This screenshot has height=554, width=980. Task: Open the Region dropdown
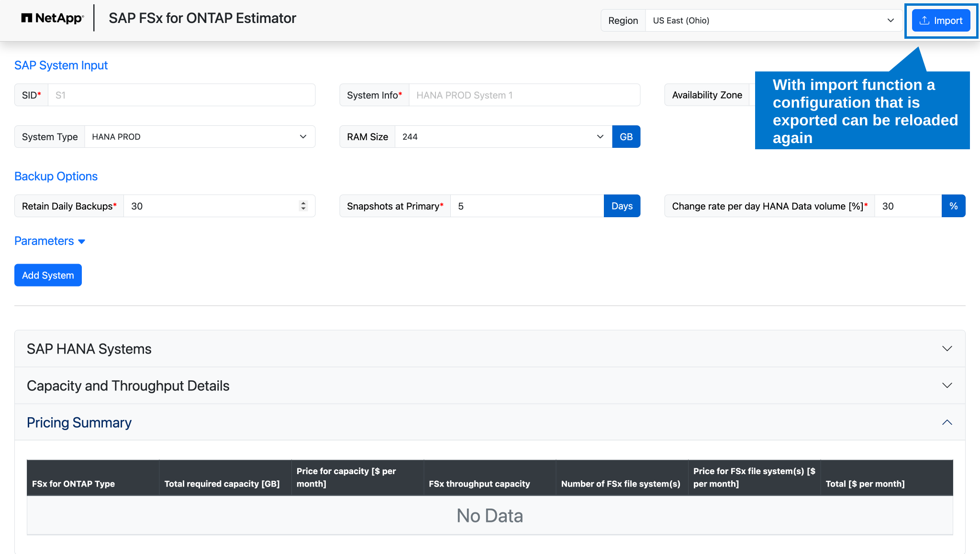point(773,21)
